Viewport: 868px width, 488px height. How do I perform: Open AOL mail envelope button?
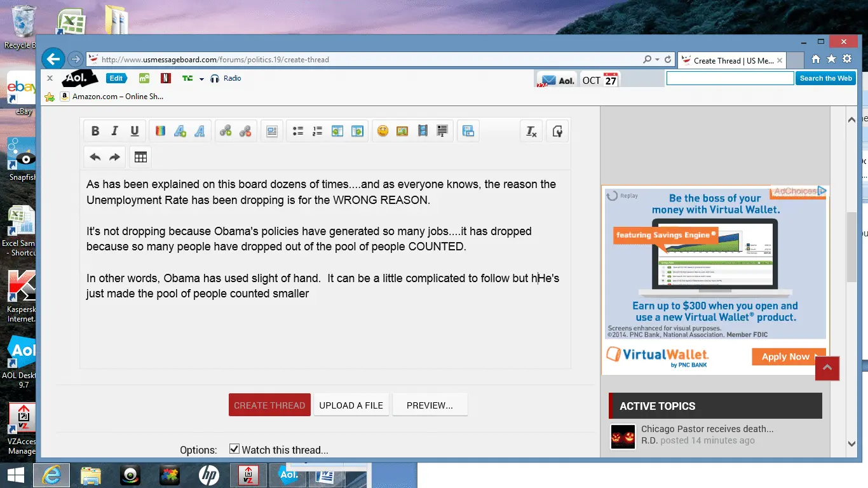coord(557,79)
